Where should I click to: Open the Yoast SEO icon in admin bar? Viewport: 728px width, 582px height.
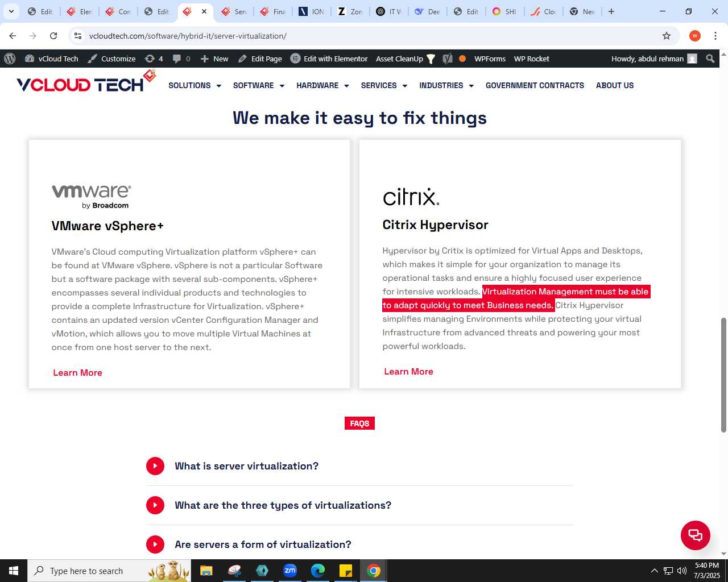[448, 59]
